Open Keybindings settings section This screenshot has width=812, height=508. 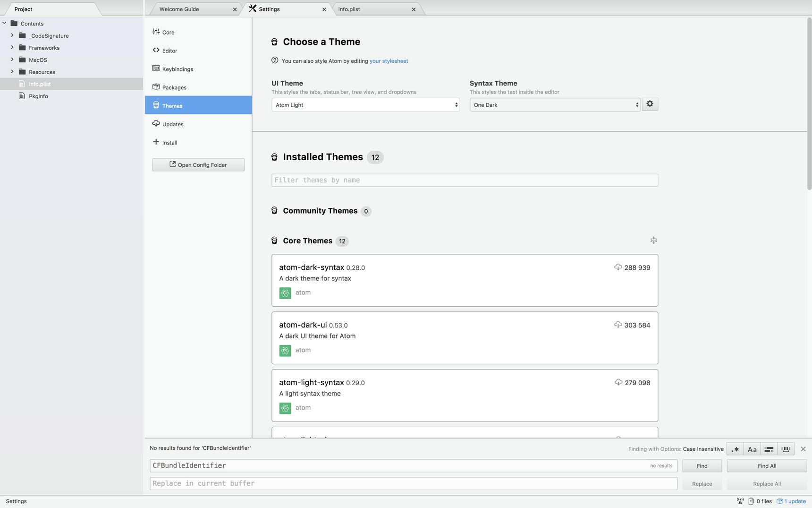click(x=198, y=69)
